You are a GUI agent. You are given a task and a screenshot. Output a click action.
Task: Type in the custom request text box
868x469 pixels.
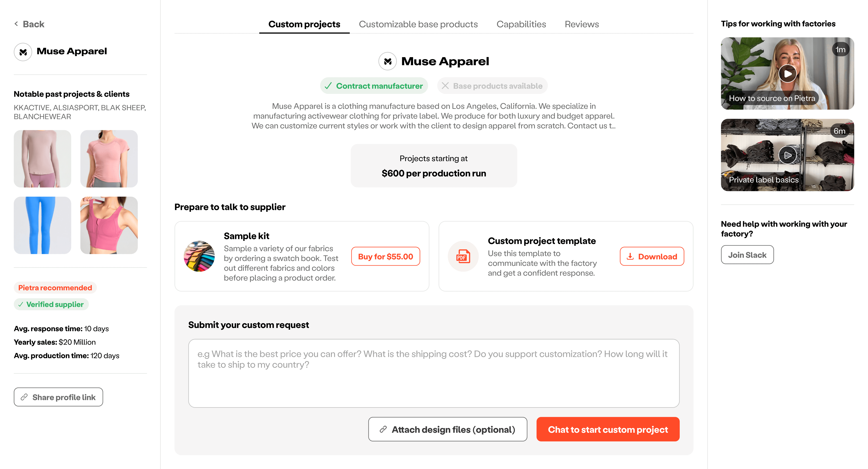click(434, 373)
